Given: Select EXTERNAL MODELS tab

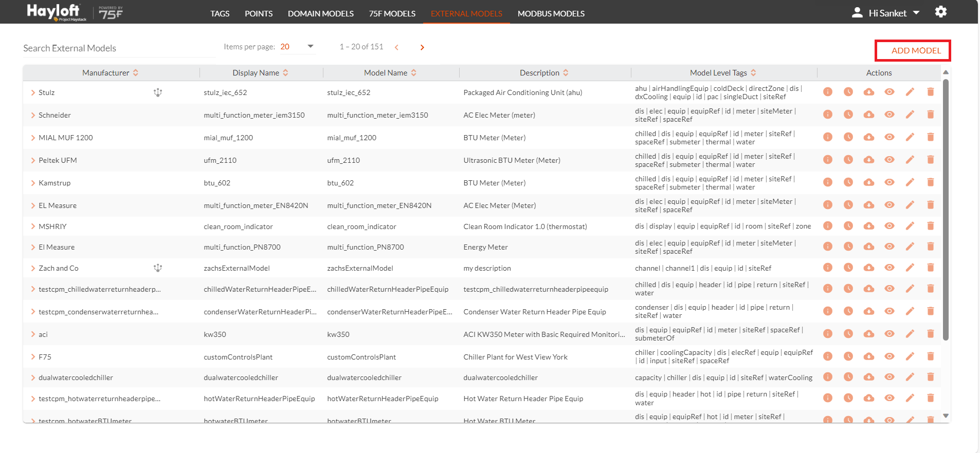Looking at the screenshot, I should point(466,13).
